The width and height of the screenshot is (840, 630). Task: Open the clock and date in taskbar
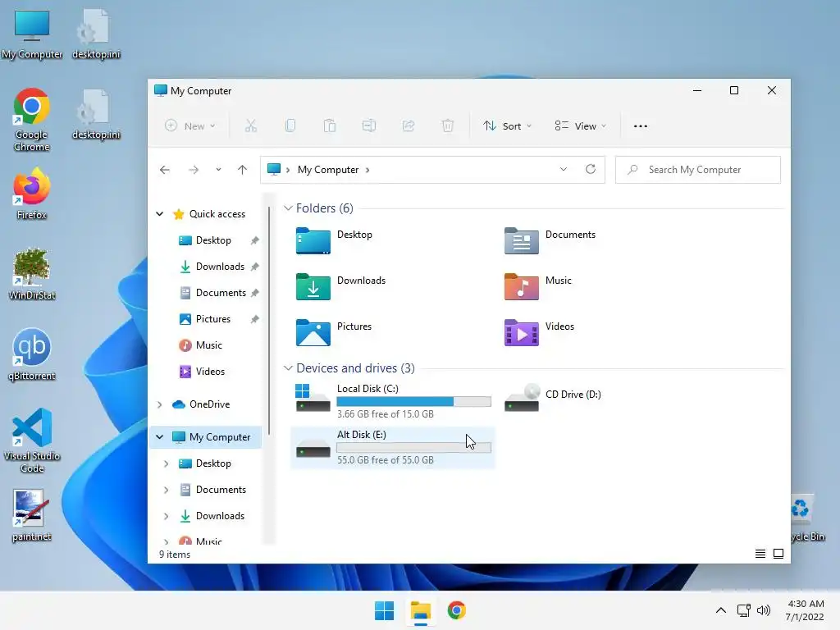805,610
